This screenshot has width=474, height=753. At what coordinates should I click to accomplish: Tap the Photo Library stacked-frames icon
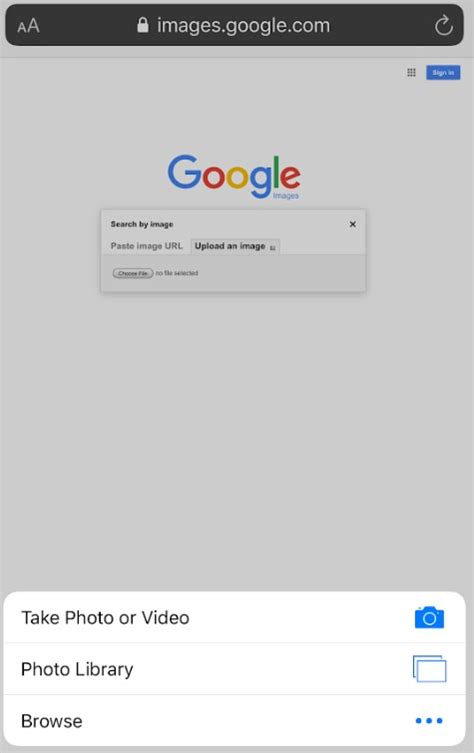429,668
